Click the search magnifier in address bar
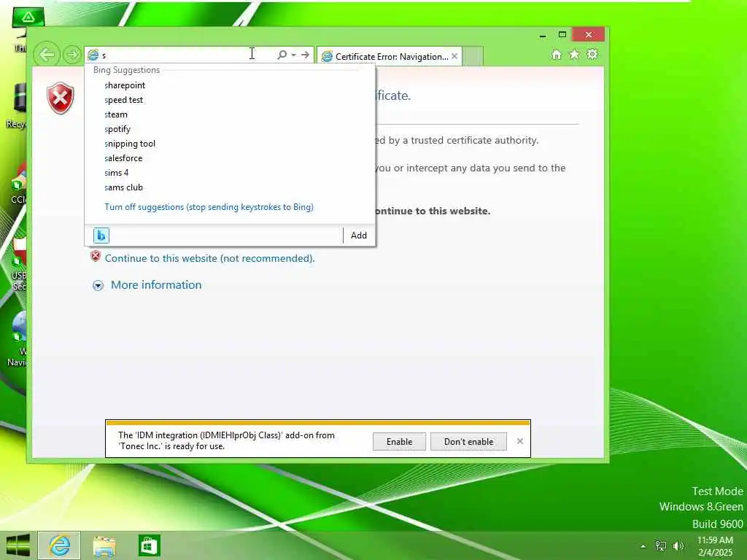 (x=282, y=55)
